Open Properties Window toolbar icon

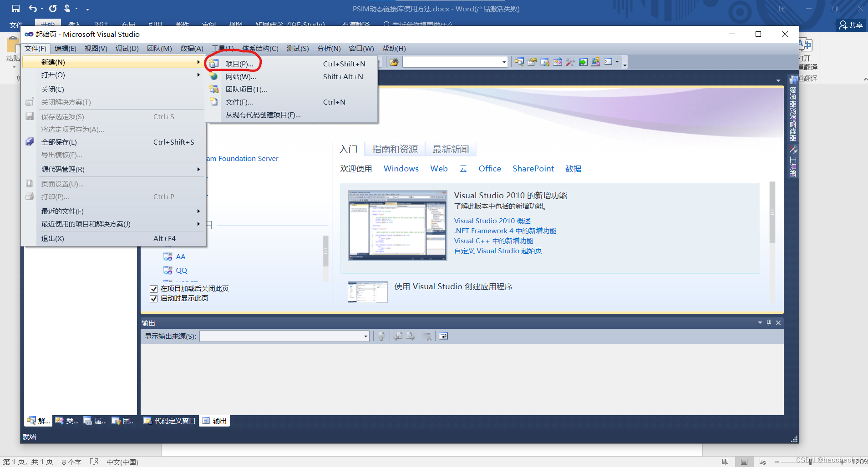coord(532,62)
